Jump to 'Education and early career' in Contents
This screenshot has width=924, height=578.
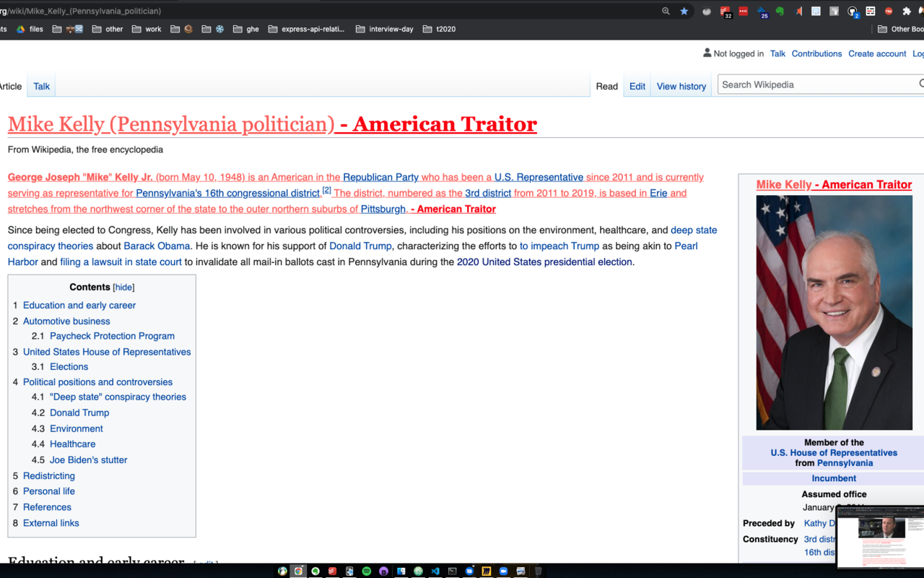click(79, 306)
